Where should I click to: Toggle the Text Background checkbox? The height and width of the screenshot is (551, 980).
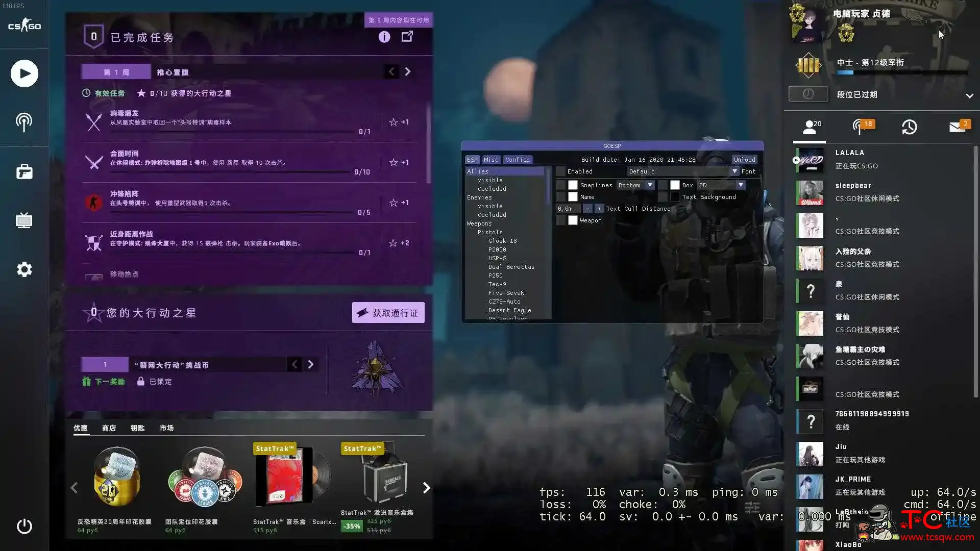663,197
